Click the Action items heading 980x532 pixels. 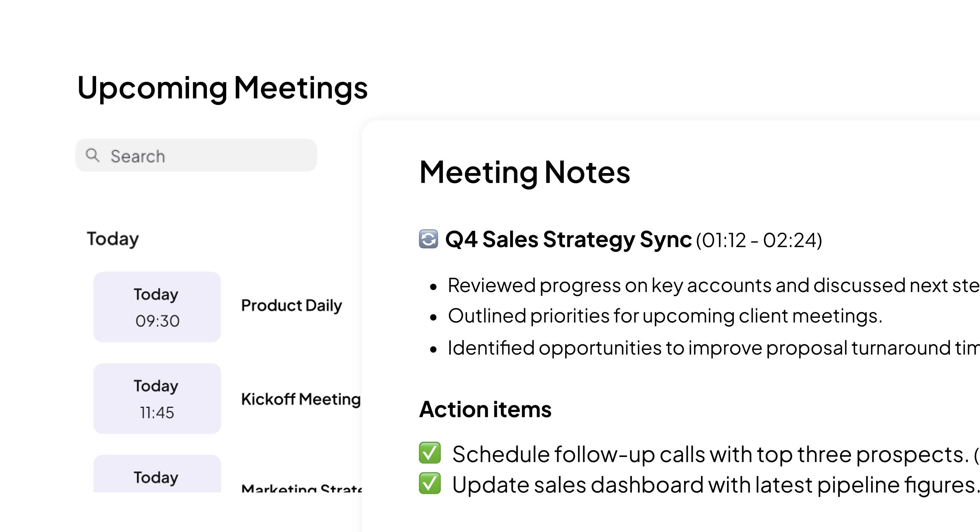(485, 410)
